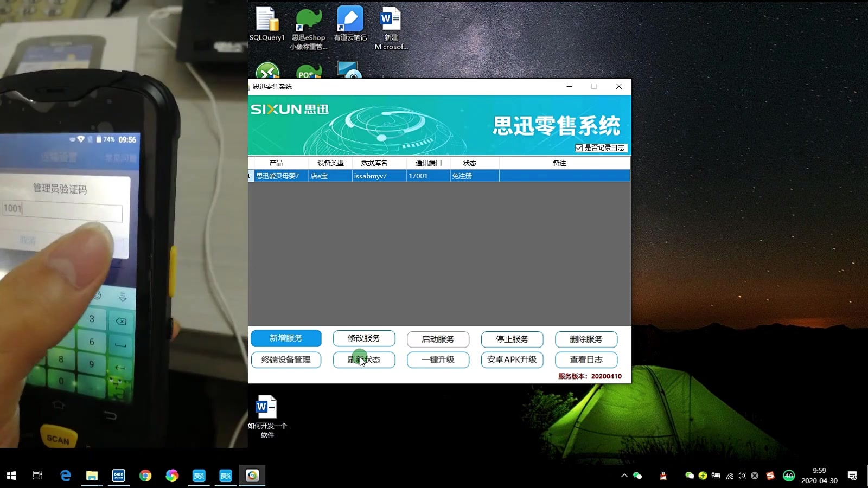Close the 思迅零售系统 window

pos(619,86)
